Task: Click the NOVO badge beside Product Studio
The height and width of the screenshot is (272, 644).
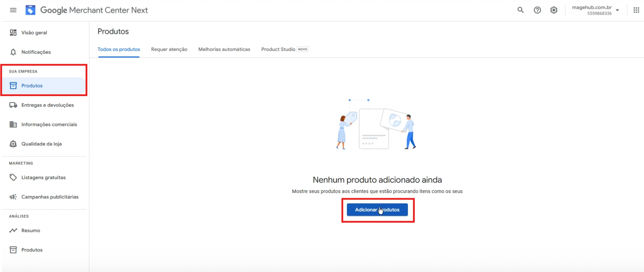Action: (303, 49)
